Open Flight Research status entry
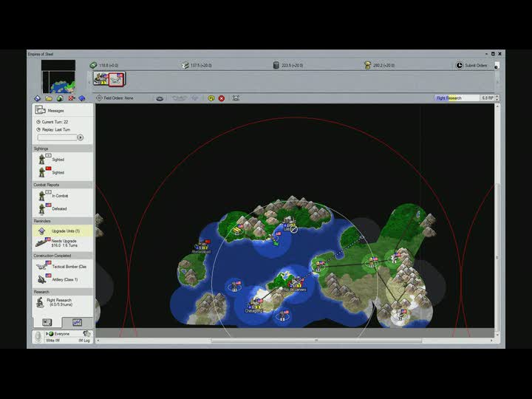The height and width of the screenshot is (399, 532). tap(62, 302)
